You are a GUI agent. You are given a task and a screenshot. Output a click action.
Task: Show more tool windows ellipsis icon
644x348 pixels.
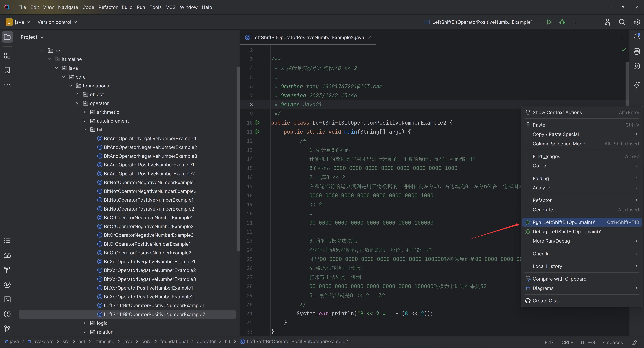7,85
